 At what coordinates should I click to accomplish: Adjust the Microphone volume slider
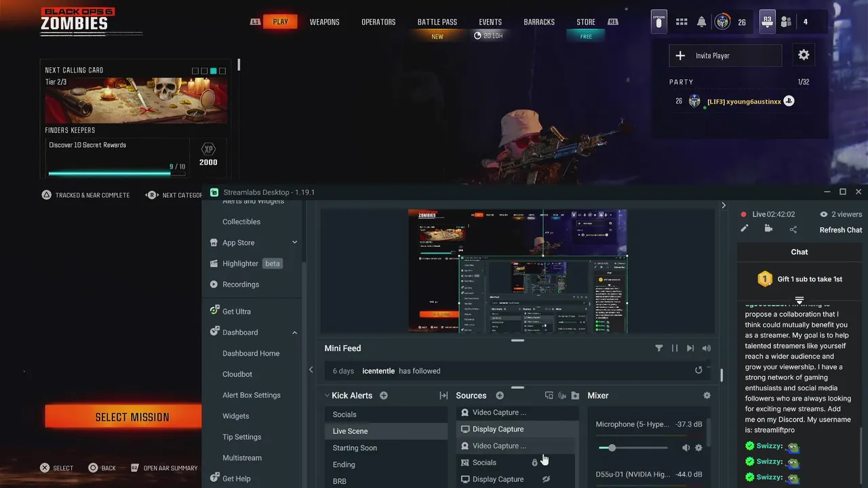633,448
